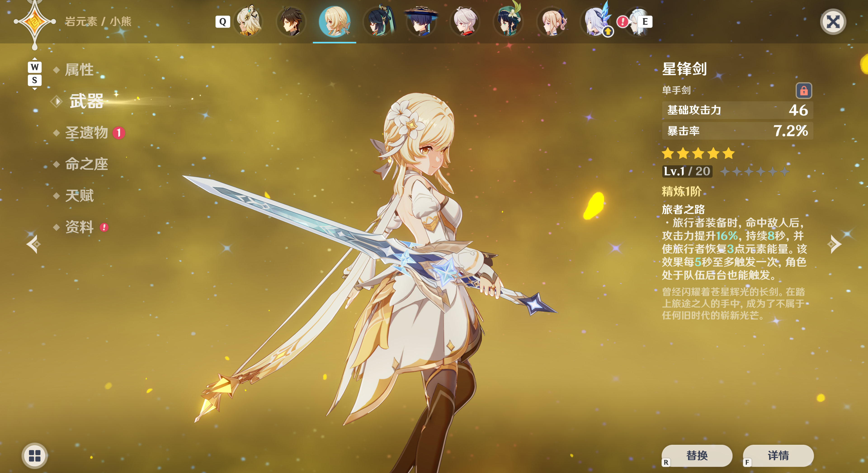Click the R key hint on the 替换 button
The width and height of the screenshot is (868, 473).
666,463
